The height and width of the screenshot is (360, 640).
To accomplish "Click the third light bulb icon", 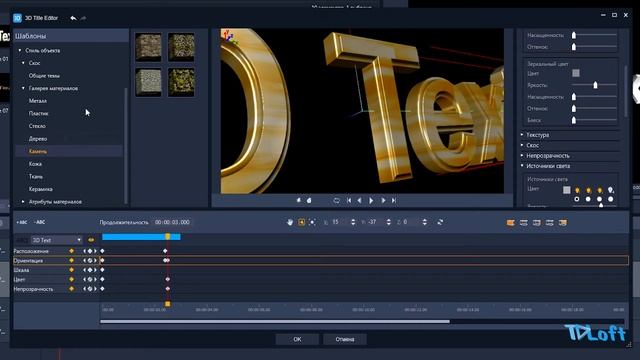I will coord(600,191).
